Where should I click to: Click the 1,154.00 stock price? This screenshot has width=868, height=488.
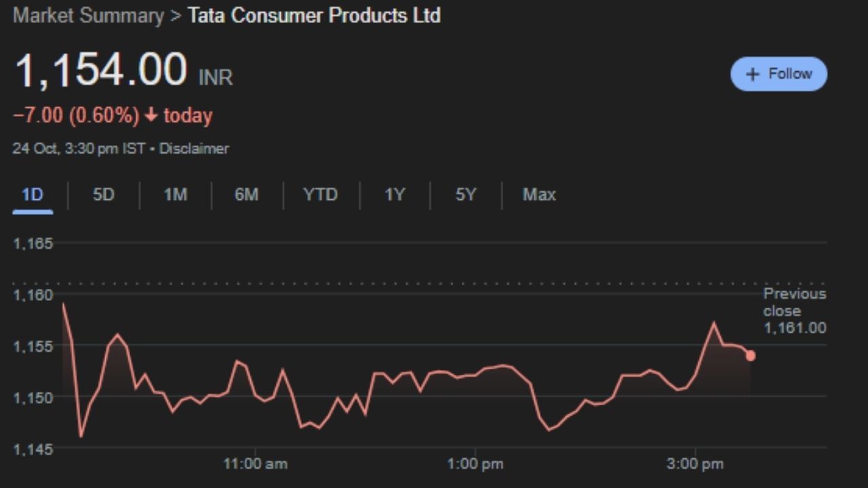coord(100,70)
